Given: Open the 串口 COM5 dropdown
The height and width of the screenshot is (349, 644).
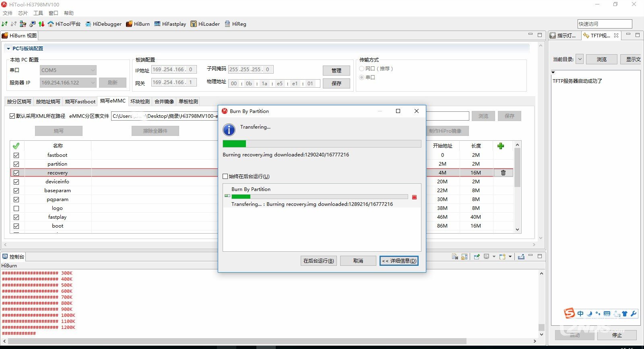Looking at the screenshot, I should coord(68,70).
